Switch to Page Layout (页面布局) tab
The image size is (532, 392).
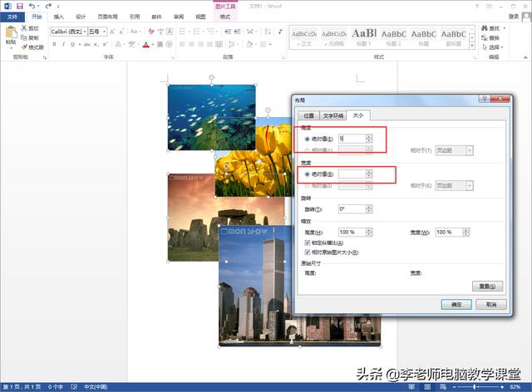click(107, 17)
